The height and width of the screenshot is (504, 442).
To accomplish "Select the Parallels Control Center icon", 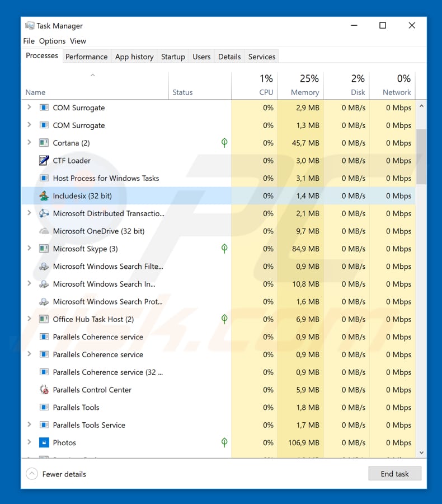I will click(x=44, y=390).
